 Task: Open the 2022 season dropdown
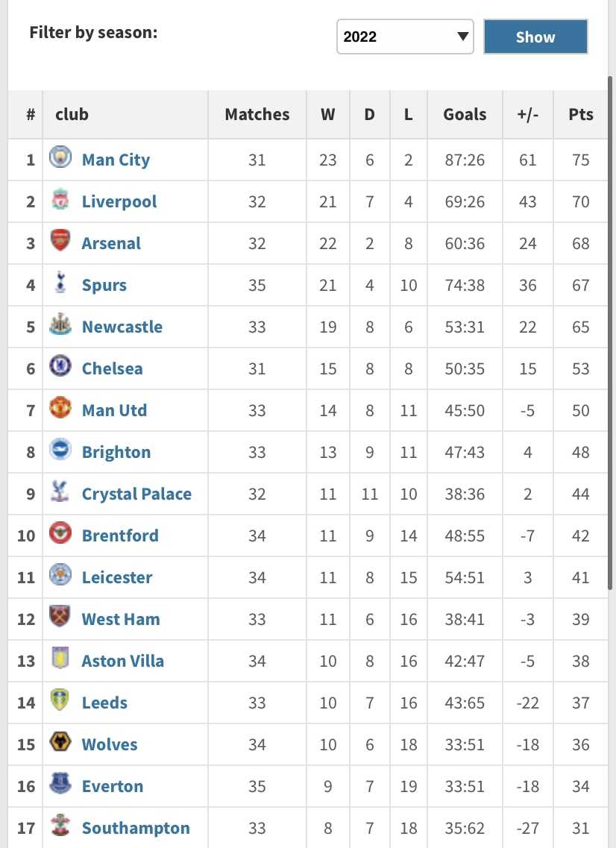[405, 37]
